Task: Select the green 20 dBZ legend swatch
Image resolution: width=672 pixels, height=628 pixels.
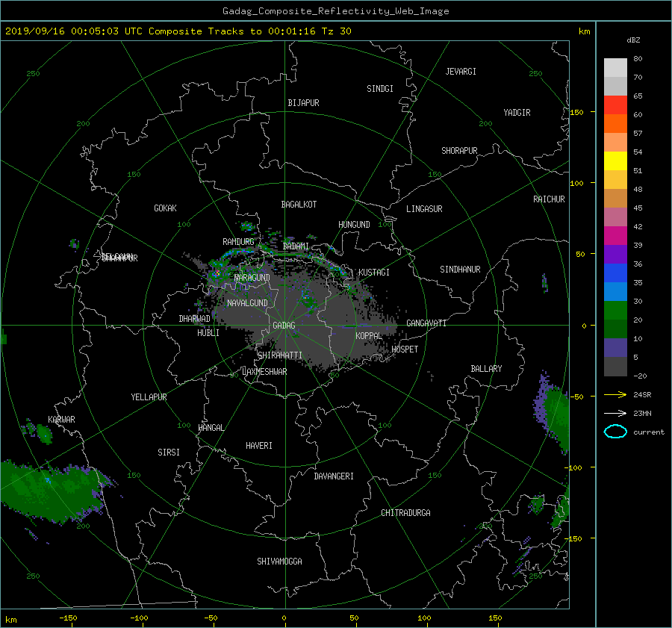Action: (615, 311)
